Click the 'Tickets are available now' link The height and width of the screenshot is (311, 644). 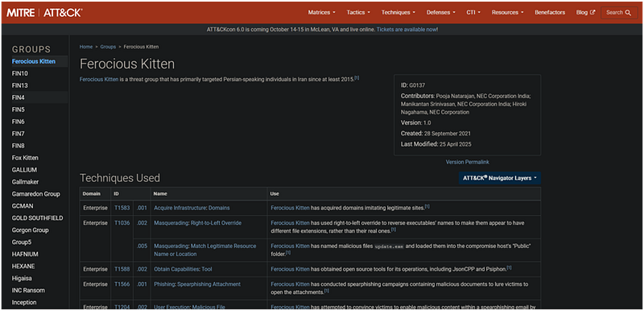coord(407,30)
